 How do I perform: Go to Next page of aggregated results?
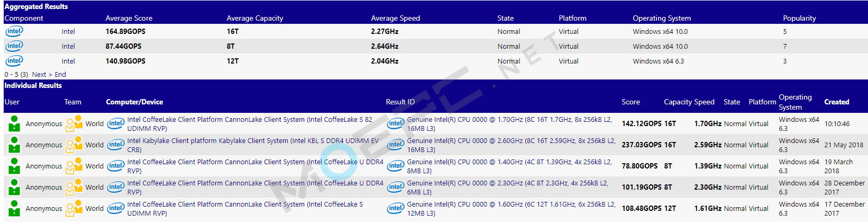pyautogui.click(x=42, y=75)
